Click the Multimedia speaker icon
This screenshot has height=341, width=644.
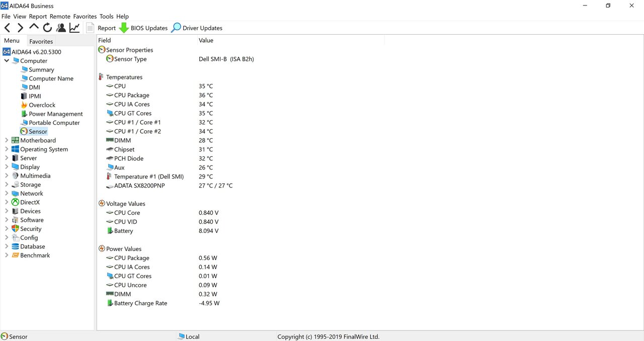(15, 176)
